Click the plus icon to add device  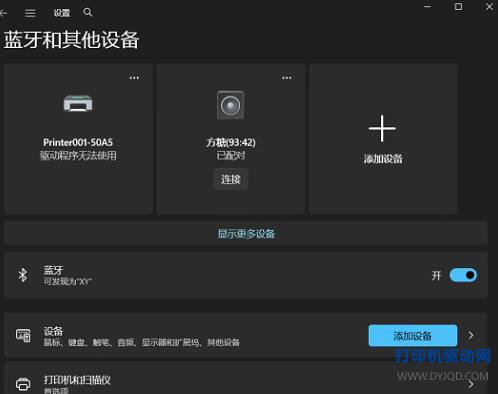[x=382, y=128]
